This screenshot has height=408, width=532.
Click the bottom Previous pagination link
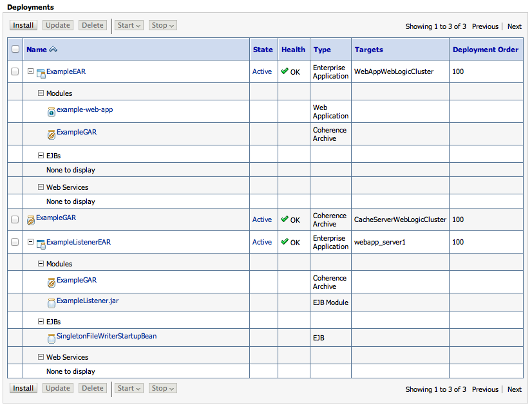click(485, 389)
